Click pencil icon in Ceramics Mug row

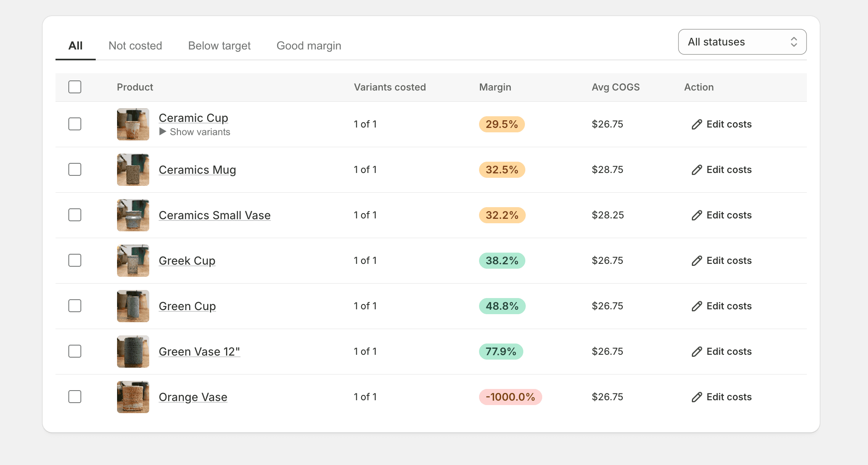point(697,170)
